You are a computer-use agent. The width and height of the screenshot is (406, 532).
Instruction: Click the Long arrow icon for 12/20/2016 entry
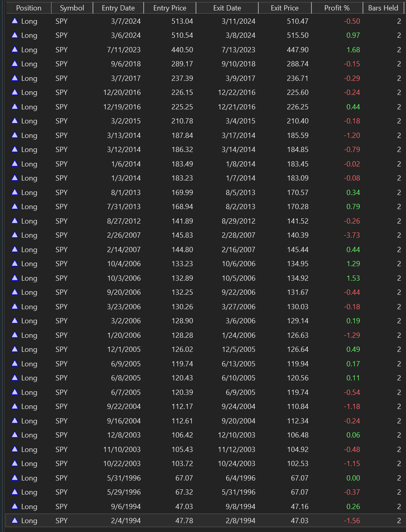15,92
